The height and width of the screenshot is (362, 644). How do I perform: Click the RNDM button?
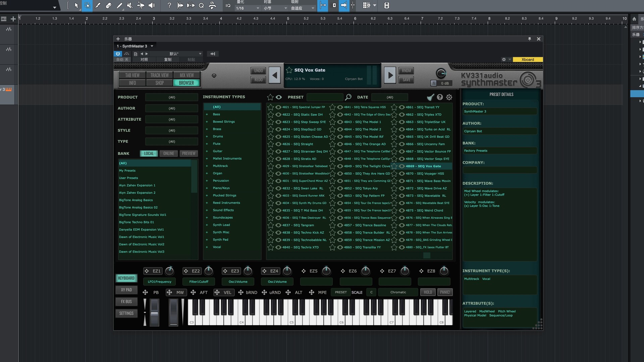click(406, 71)
